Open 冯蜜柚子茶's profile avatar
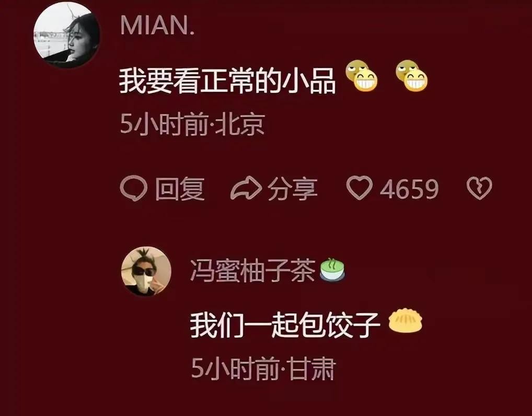 point(146,271)
